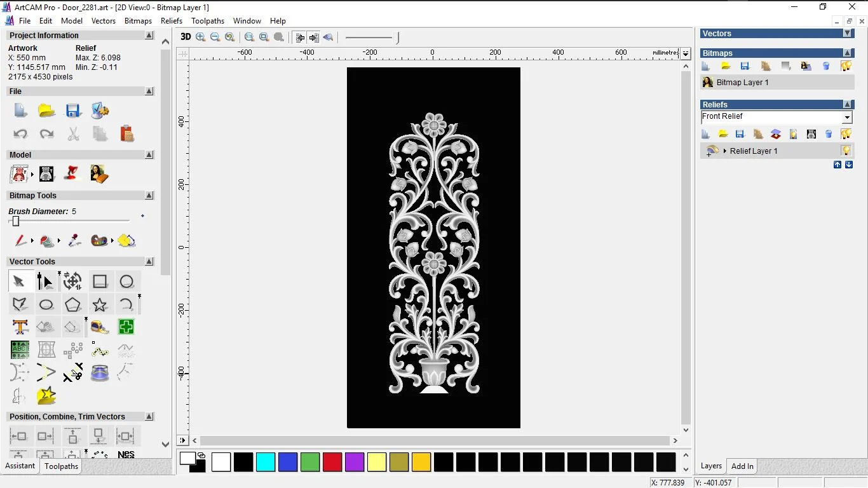Open the Front Relief dropdown

pyautogui.click(x=846, y=118)
